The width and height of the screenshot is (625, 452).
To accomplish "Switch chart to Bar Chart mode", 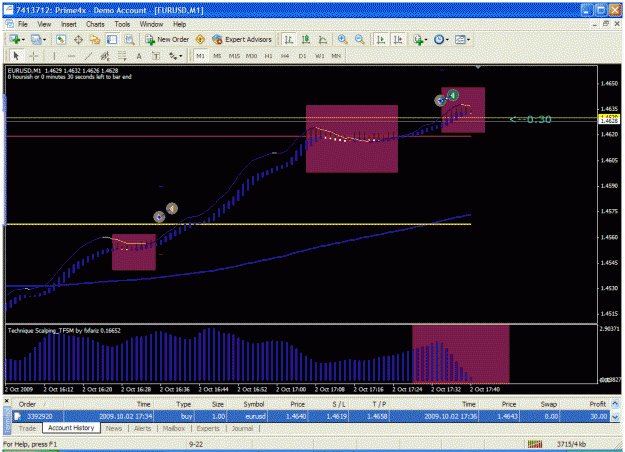I will click(289, 39).
